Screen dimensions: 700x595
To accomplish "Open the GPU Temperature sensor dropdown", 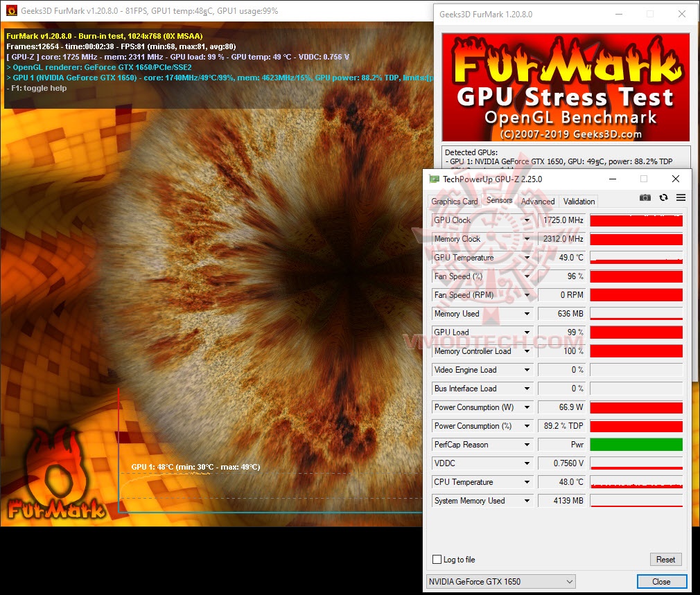I will [527, 258].
